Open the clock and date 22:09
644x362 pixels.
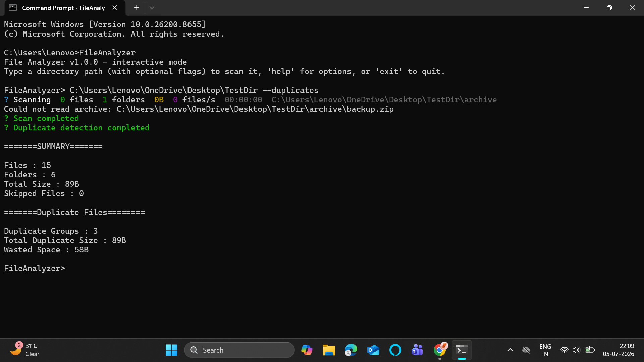coord(619,350)
